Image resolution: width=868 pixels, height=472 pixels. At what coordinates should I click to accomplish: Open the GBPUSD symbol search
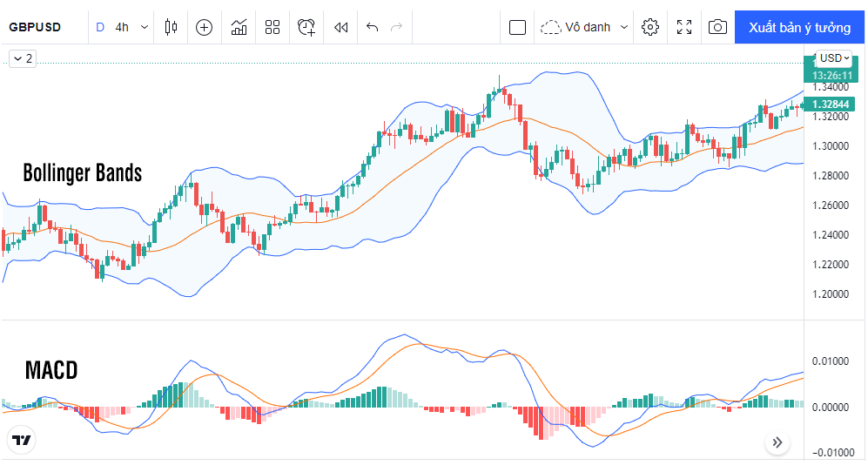click(x=35, y=27)
